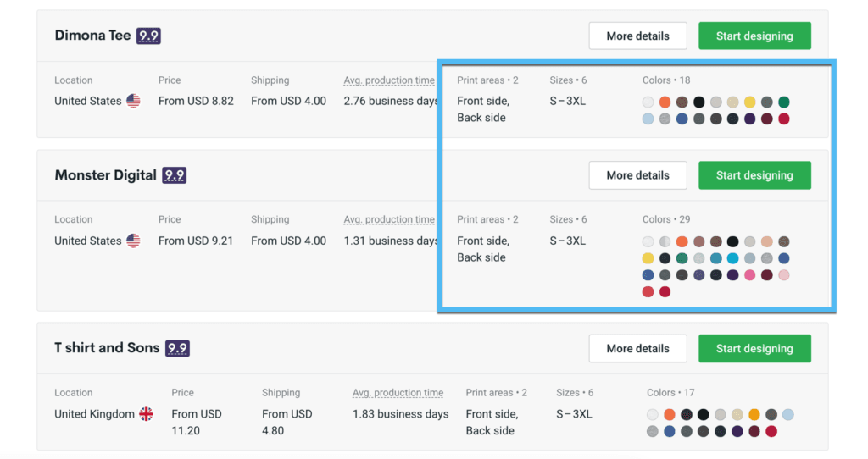The width and height of the screenshot is (868, 459).
Task: Pick the red swatch in T shirt and Sons colors
Action: point(771,431)
